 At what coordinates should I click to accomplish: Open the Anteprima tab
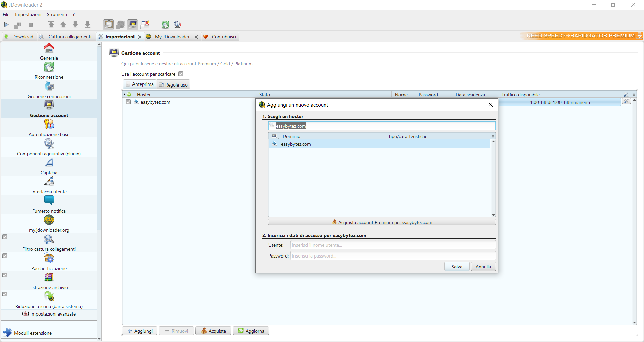click(x=140, y=84)
